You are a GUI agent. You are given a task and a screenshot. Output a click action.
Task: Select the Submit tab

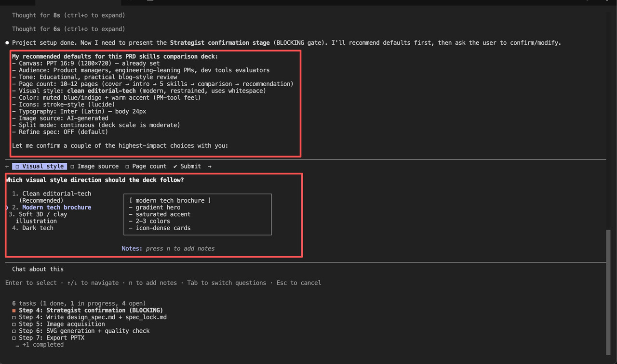(187, 166)
